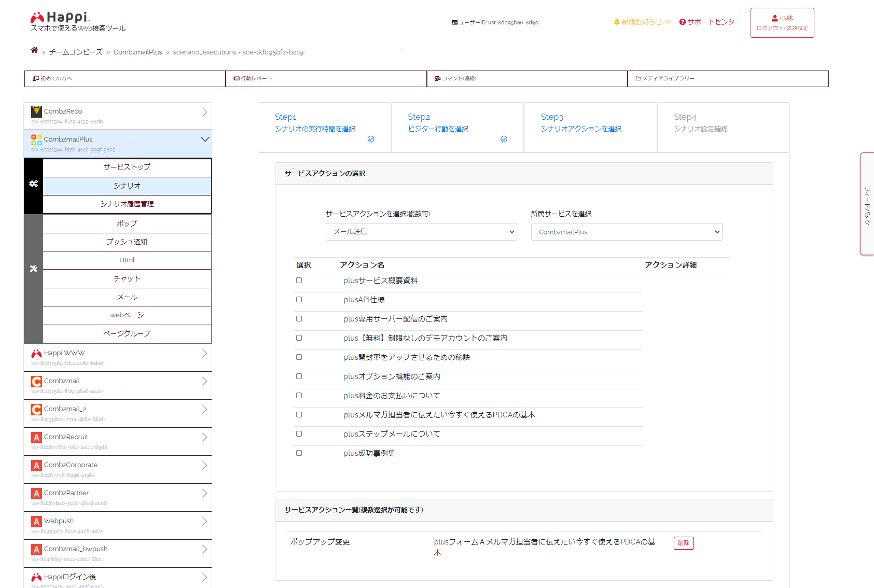Expand the Combzmail chevron
The height and width of the screenshot is (588, 874).
204,381
